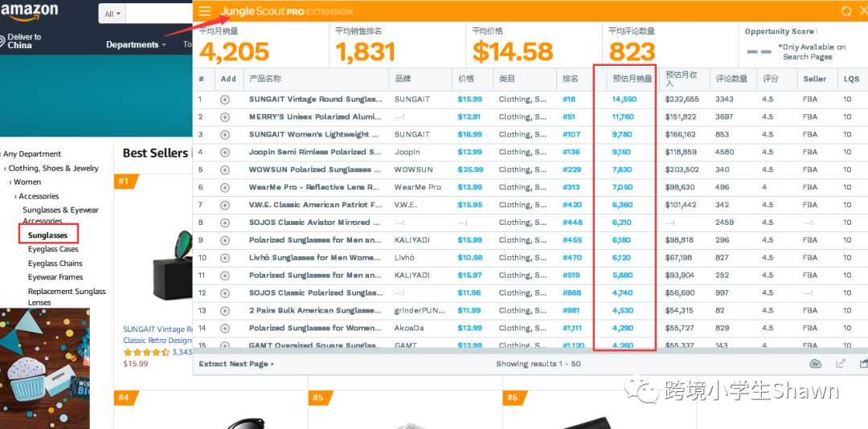Sort by the LQS column header

851,80
